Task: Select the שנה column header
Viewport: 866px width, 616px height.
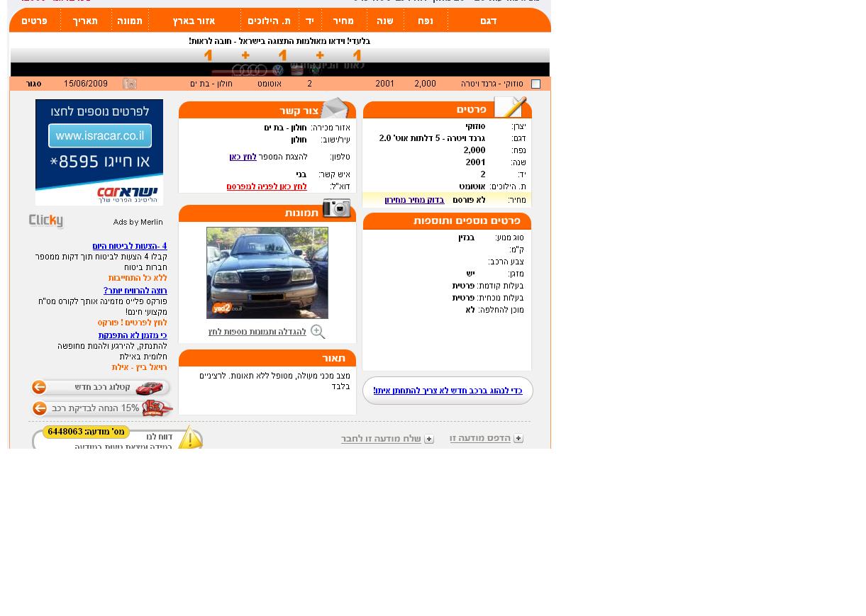Action: click(x=384, y=21)
